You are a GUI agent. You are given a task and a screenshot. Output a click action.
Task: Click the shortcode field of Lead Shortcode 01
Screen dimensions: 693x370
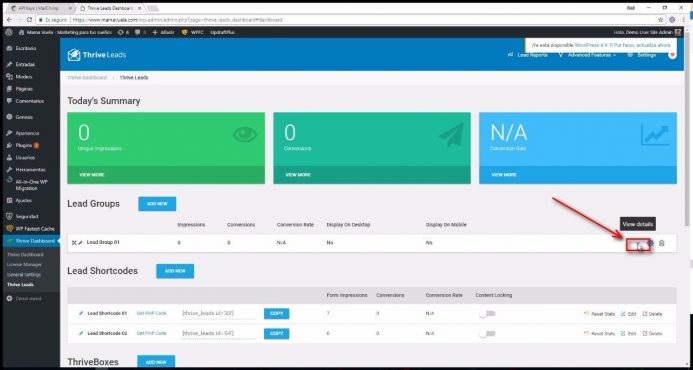click(219, 313)
